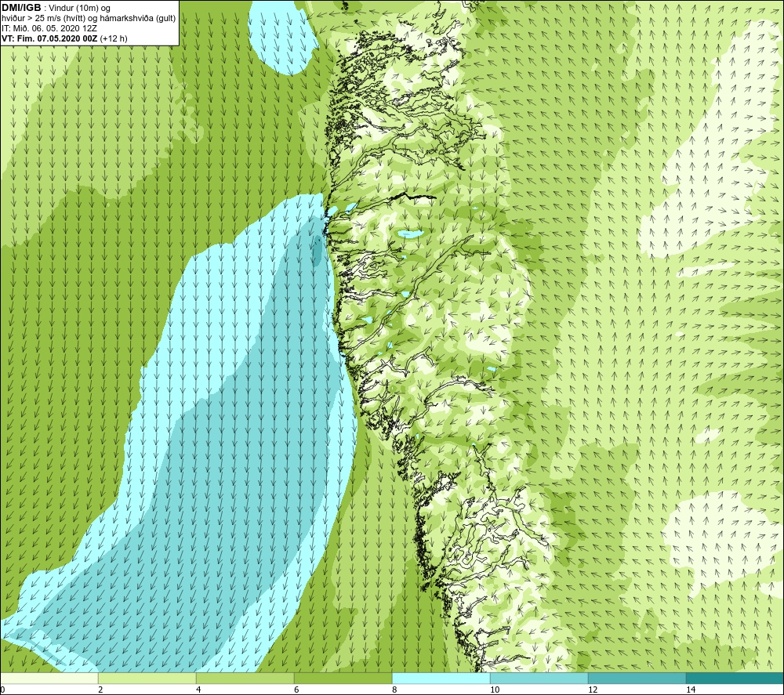
Task: Click the pale yellow 0–2 m/s legend segment
Action: (x=49, y=679)
